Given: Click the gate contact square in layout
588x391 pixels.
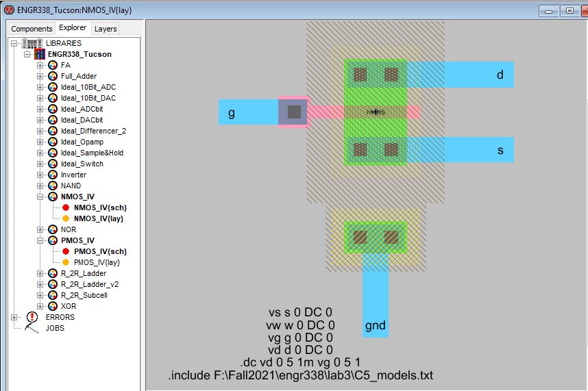Looking at the screenshot, I should pos(293,112).
